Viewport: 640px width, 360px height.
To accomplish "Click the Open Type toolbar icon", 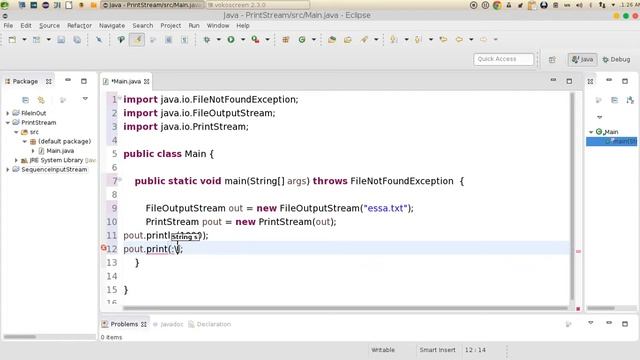I will click(332, 40).
